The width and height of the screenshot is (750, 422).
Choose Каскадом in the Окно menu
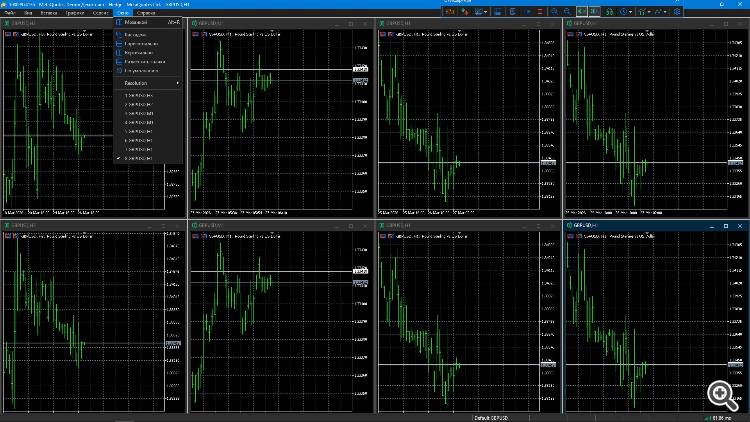point(148,34)
